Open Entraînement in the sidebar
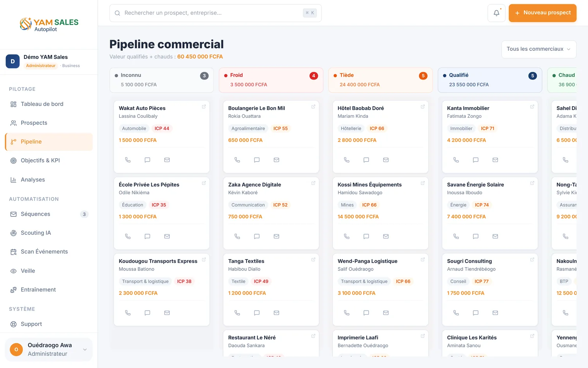This screenshot has height=368, width=588. point(49,290)
